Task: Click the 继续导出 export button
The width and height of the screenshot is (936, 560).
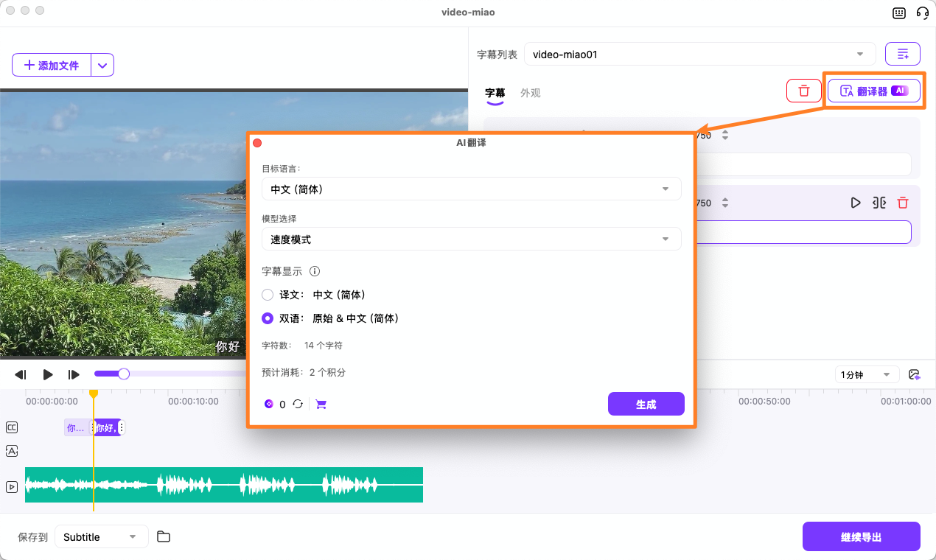Action: coord(861,536)
